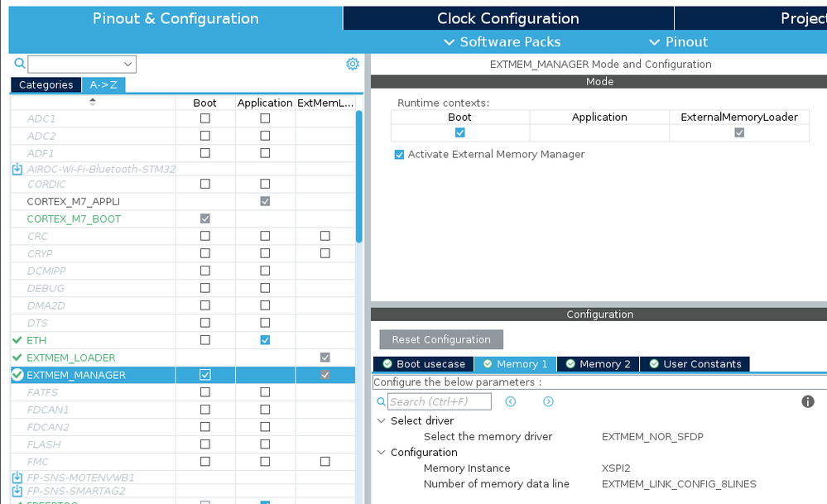This screenshot has height=504, width=827.
Task: Collapse the Configuration parameters section
Action: (382, 453)
